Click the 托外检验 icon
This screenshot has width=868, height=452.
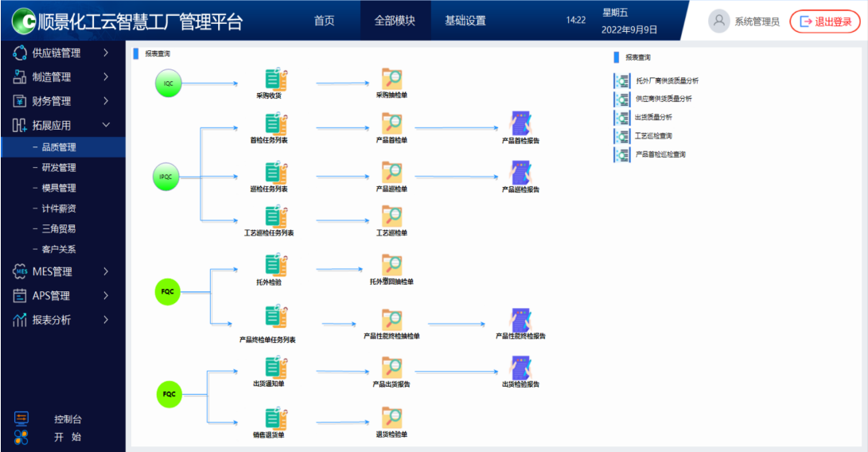point(275,266)
